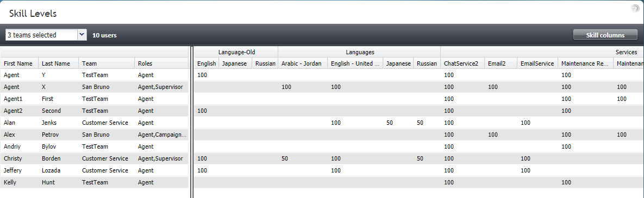Click the Language-Old group header
Screen dimensions: 644x198
[x=236, y=52]
